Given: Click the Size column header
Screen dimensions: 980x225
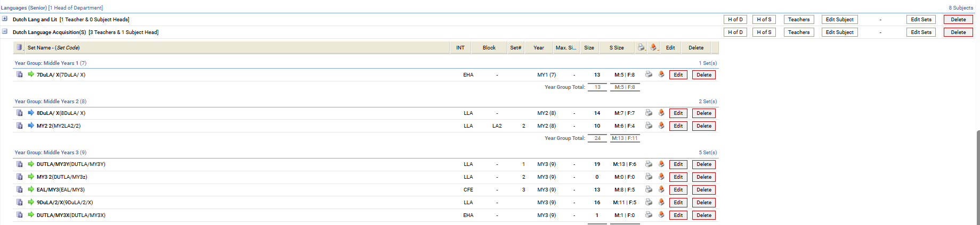Looking at the screenshot, I should click(589, 48).
